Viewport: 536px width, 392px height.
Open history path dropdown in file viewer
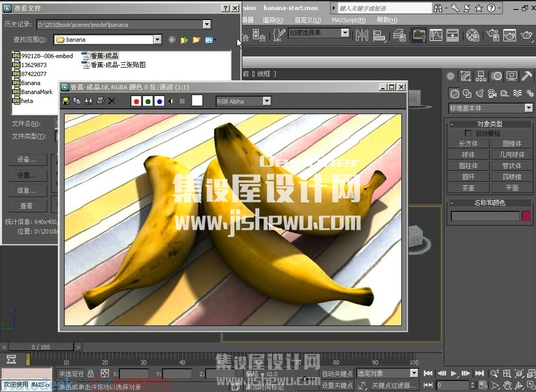coord(206,24)
